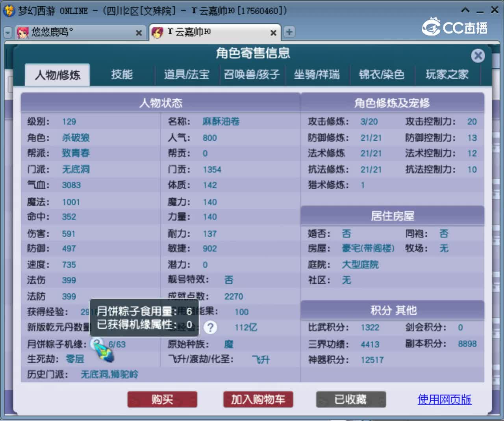Click the 历史门派 value 无底洞,狮驼岭
The height and width of the screenshot is (421, 504).
[x=109, y=374]
